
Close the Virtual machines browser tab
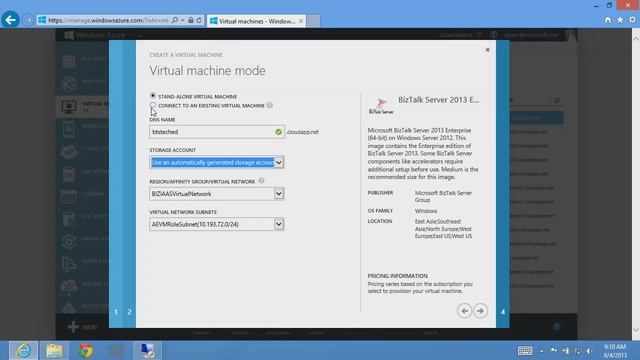coord(301,21)
